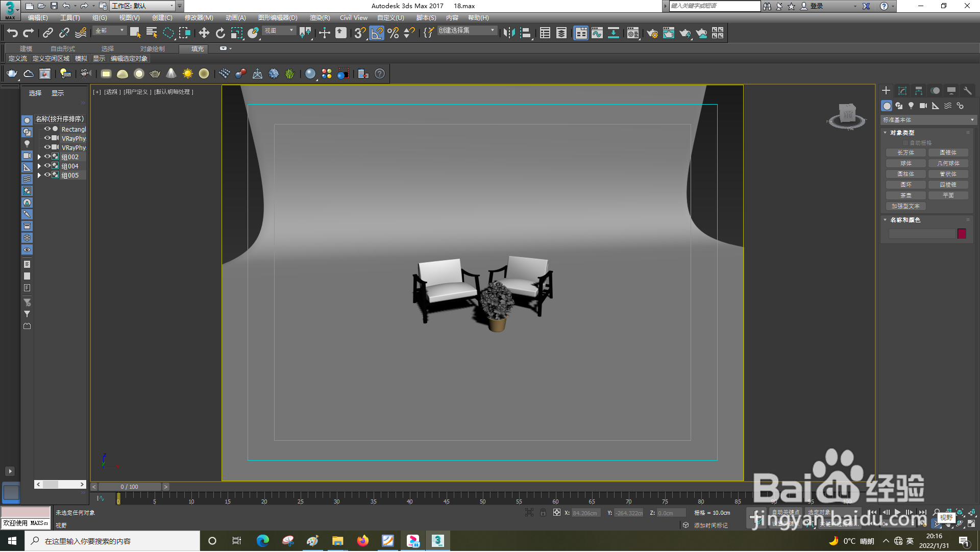Viewport: 980px width, 552px height.
Task: Click the 茶壶 button
Action: pos(905,196)
